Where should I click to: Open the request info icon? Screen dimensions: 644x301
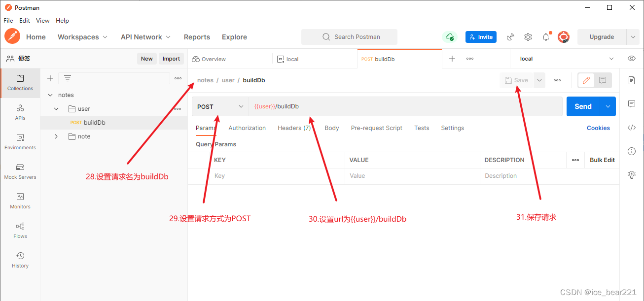coord(632,151)
